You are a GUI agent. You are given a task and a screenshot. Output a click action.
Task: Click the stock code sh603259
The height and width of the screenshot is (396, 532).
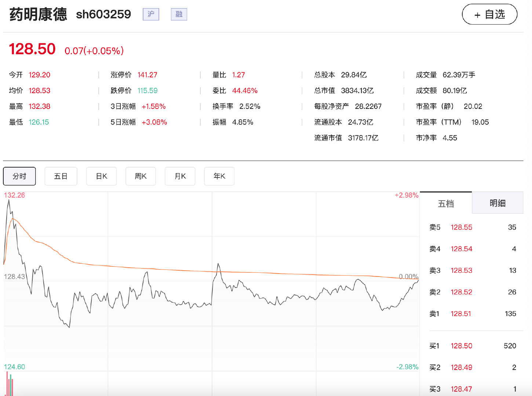pos(103,14)
